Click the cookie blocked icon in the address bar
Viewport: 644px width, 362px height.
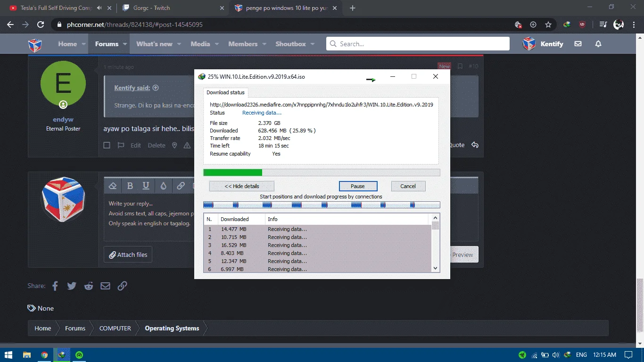518,25
